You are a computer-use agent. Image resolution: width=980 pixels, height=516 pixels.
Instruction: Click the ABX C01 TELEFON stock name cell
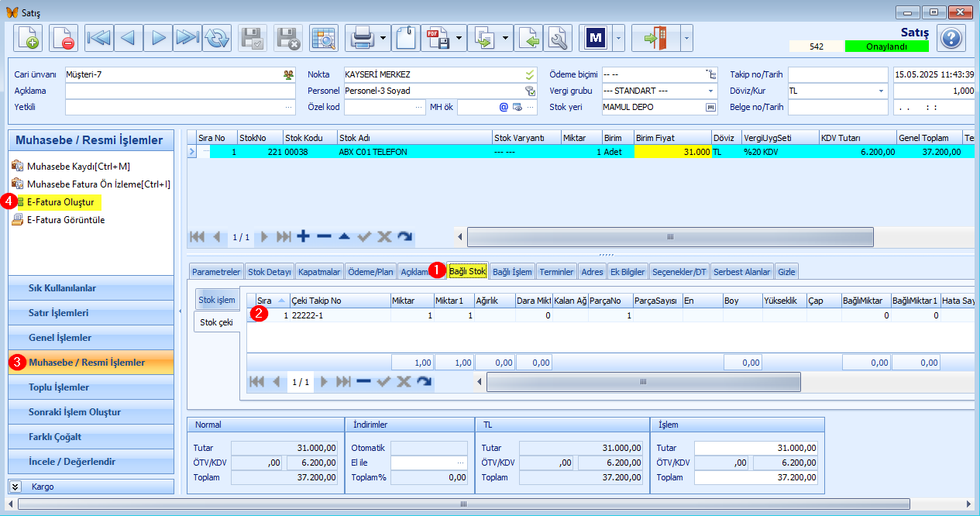pos(414,152)
